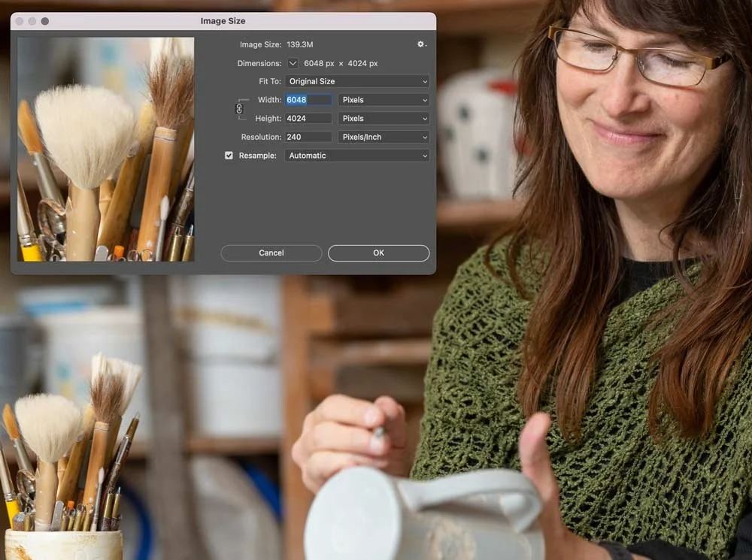Open the Width units Pixels dropdown
Image resolution: width=752 pixels, height=560 pixels.
(384, 100)
